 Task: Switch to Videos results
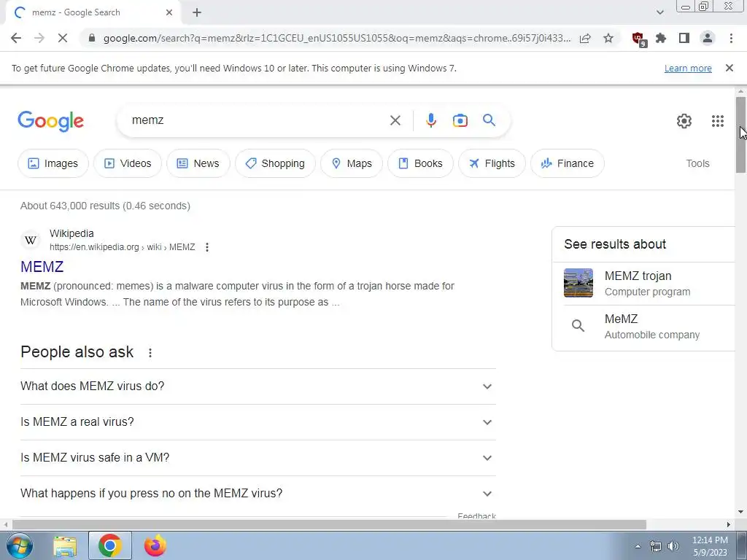pos(127,163)
